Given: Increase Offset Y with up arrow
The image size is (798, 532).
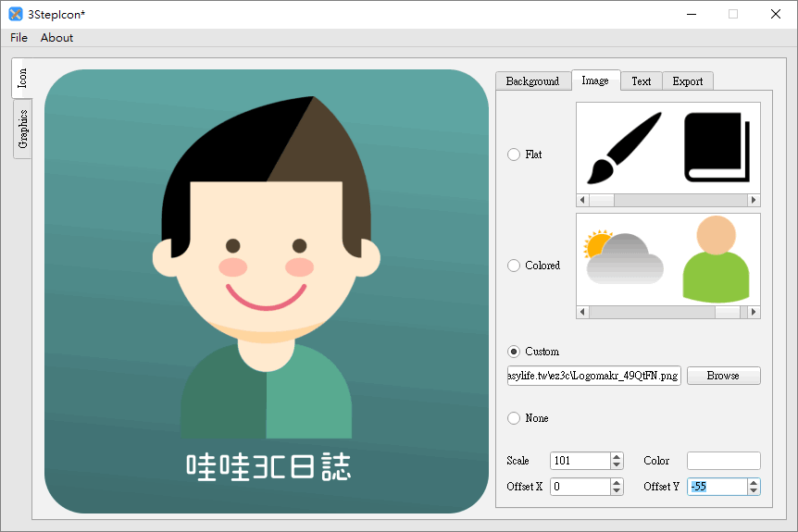Looking at the screenshot, I should point(754,482).
